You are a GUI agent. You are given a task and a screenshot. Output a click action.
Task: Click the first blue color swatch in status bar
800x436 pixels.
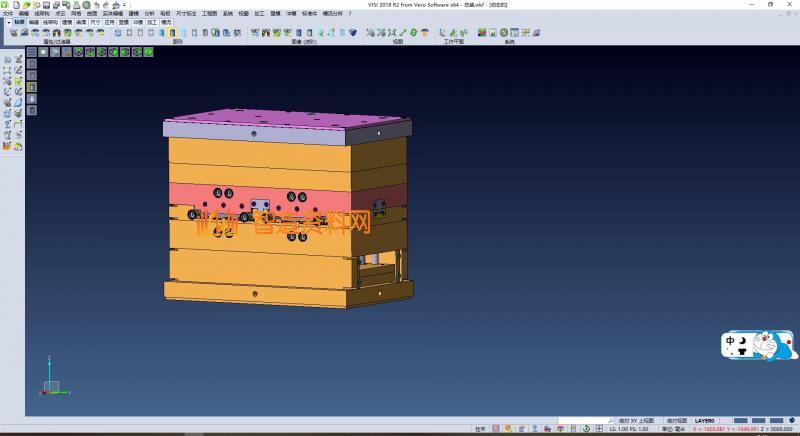(741, 421)
